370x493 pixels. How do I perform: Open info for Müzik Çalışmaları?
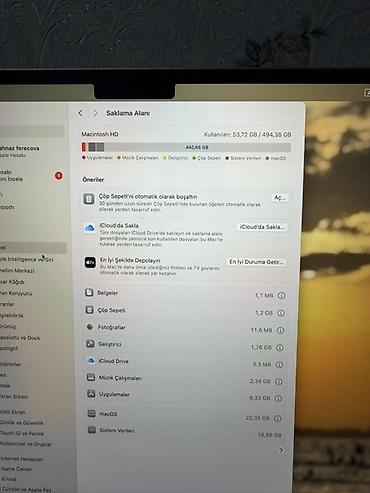coord(279,381)
